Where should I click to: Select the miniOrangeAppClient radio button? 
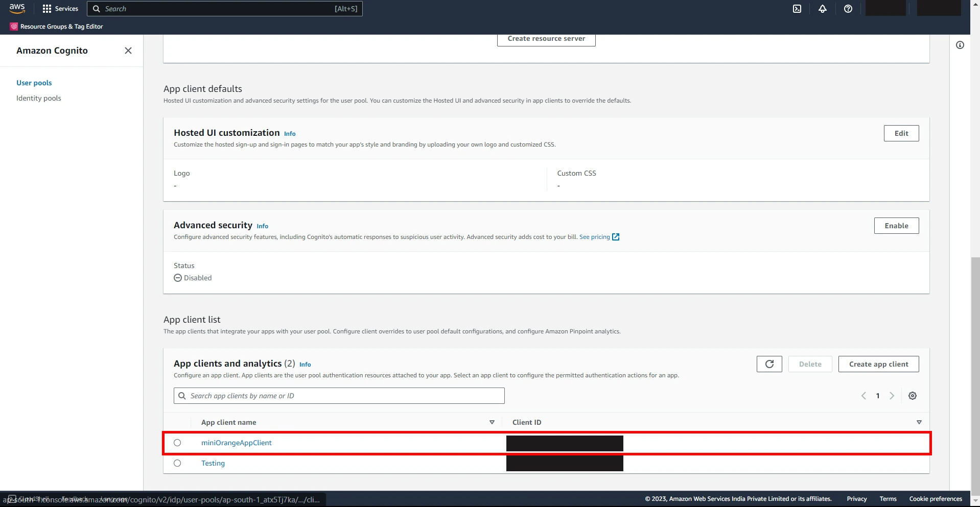[177, 443]
